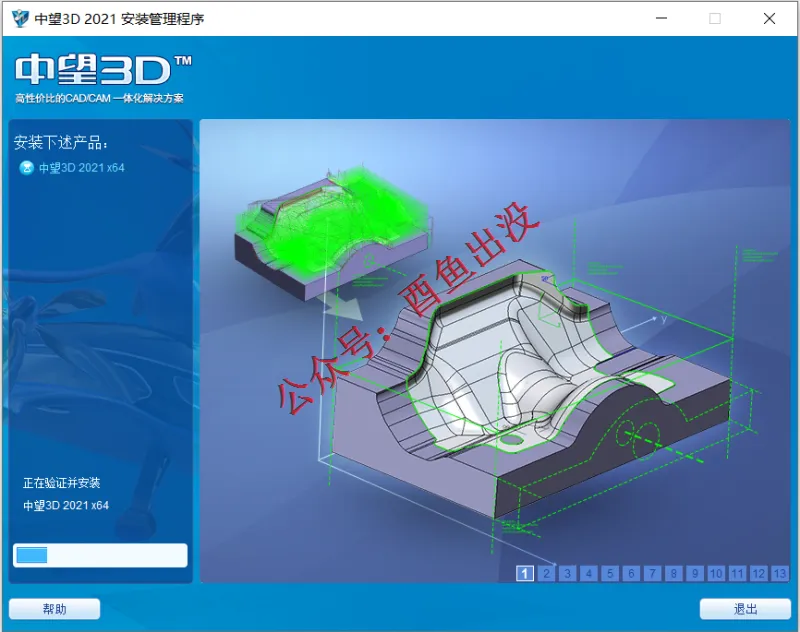Go to slide number 13
Viewport: 800px width, 632px height.
(x=780, y=573)
